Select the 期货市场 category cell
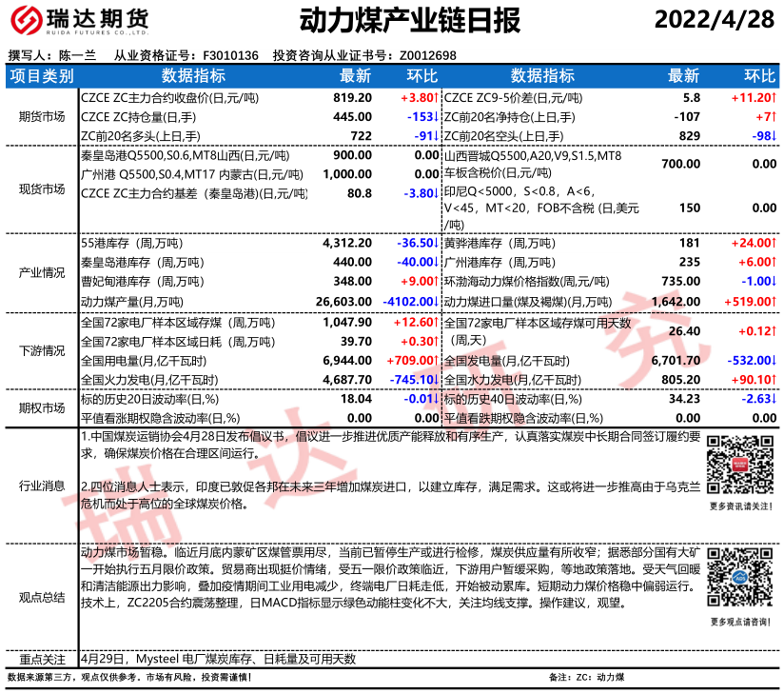This screenshot has height=694, width=784. 42,117
